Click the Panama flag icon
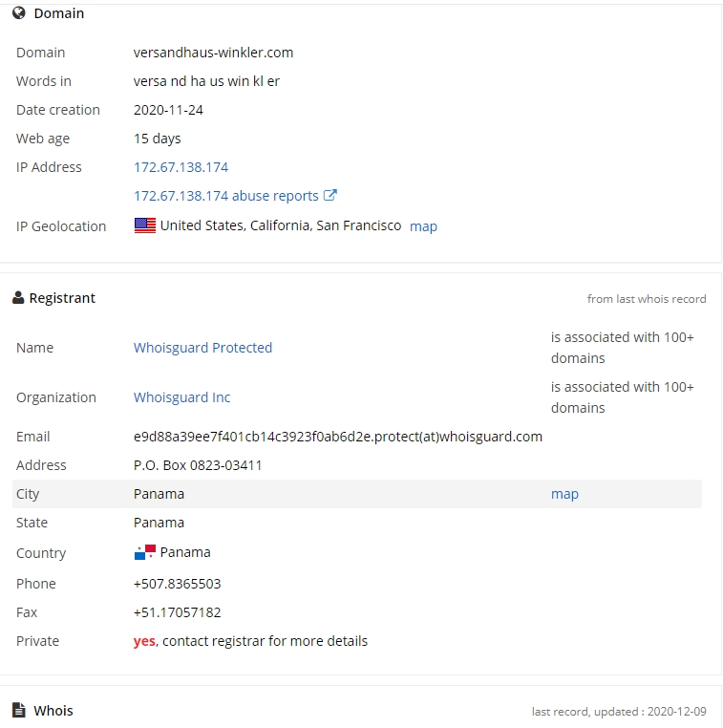 (x=145, y=552)
